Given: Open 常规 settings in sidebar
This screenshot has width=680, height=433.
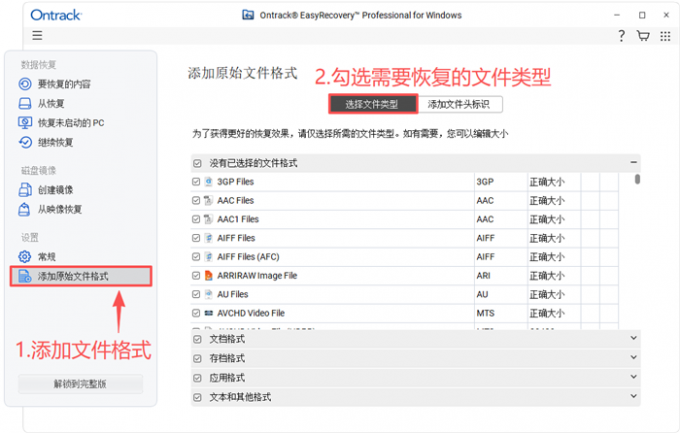Looking at the screenshot, I should pyautogui.click(x=46, y=256).
